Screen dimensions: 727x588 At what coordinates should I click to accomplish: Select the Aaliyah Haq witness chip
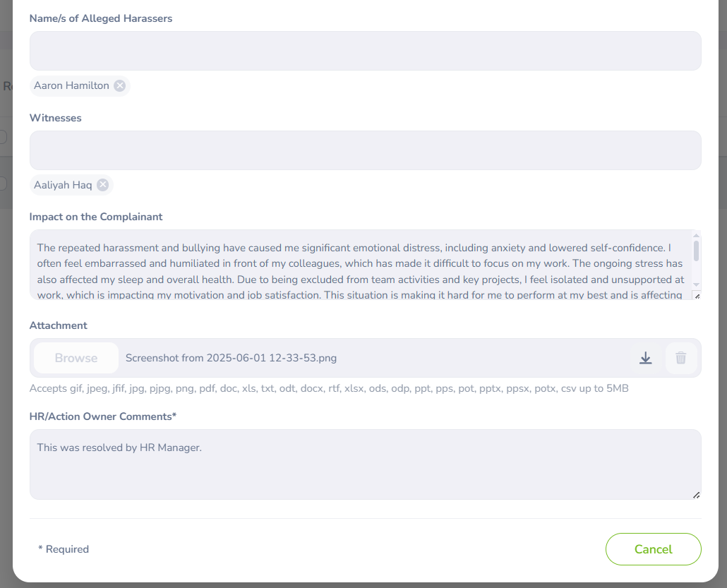pos(63,185)
